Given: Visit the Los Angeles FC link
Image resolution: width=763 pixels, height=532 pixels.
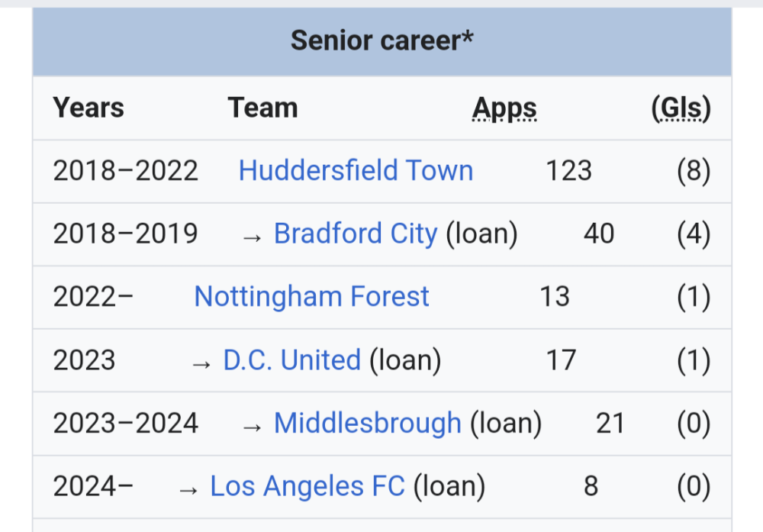Looking at the screenshot, I should (307, 486).
